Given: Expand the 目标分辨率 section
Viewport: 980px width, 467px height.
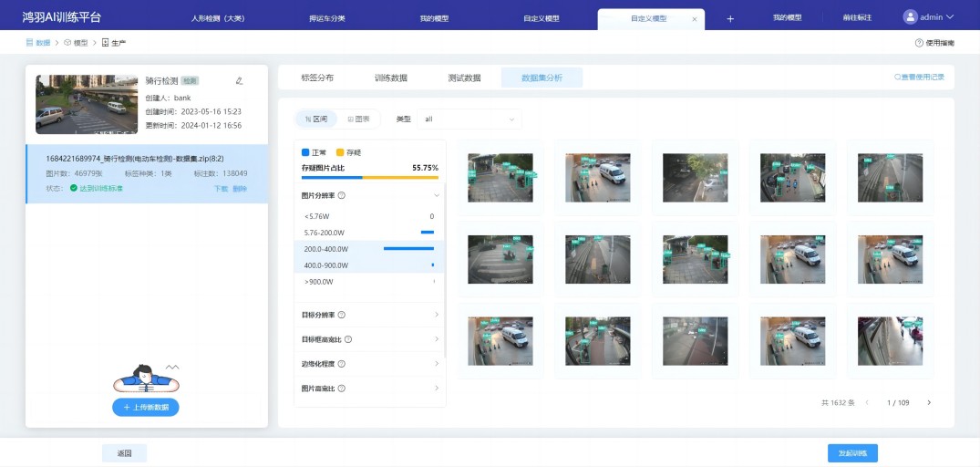Looking at the screenshot, I should coord(437,315).
